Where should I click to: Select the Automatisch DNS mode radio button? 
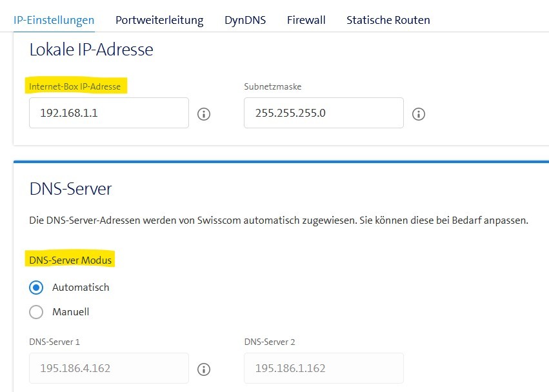(37, 288)
